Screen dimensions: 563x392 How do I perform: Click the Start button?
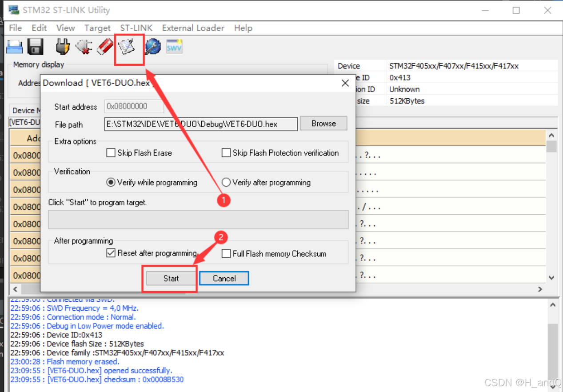[x=171, y=278]
